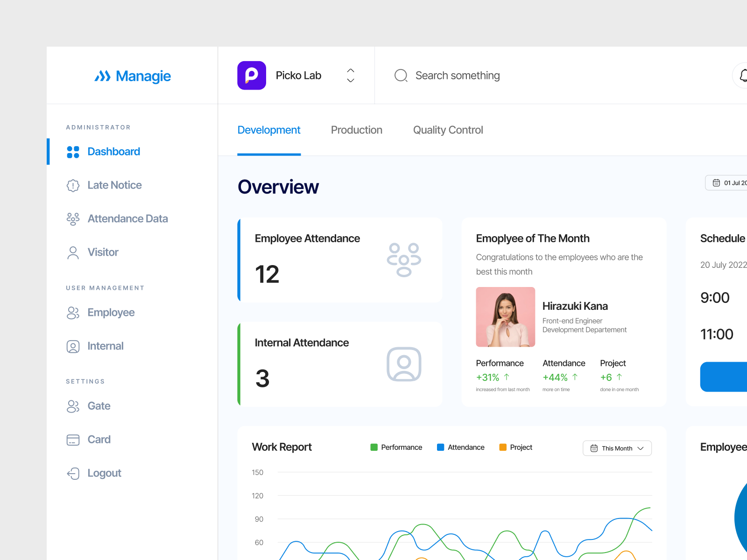Click the Managie logo icon

click(102, 76)
